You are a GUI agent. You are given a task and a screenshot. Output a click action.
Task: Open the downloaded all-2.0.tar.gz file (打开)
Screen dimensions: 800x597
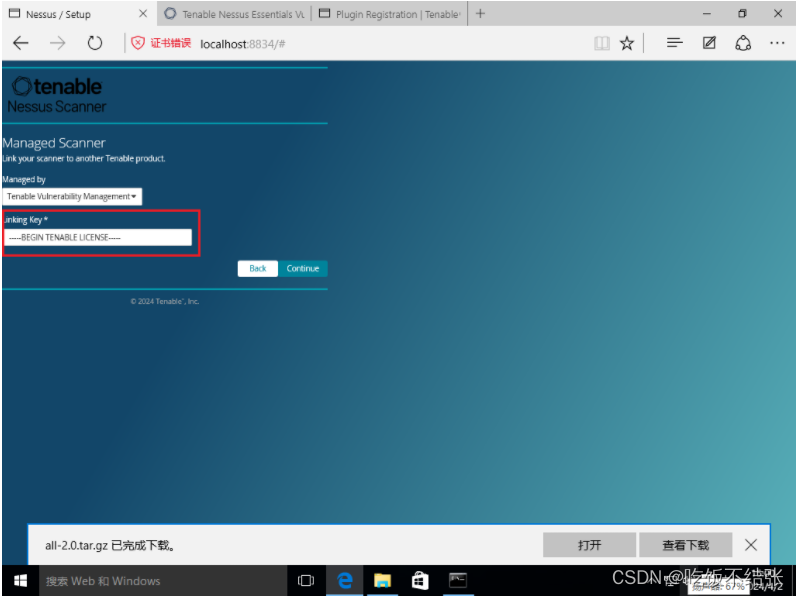click(x=589, y=545)
